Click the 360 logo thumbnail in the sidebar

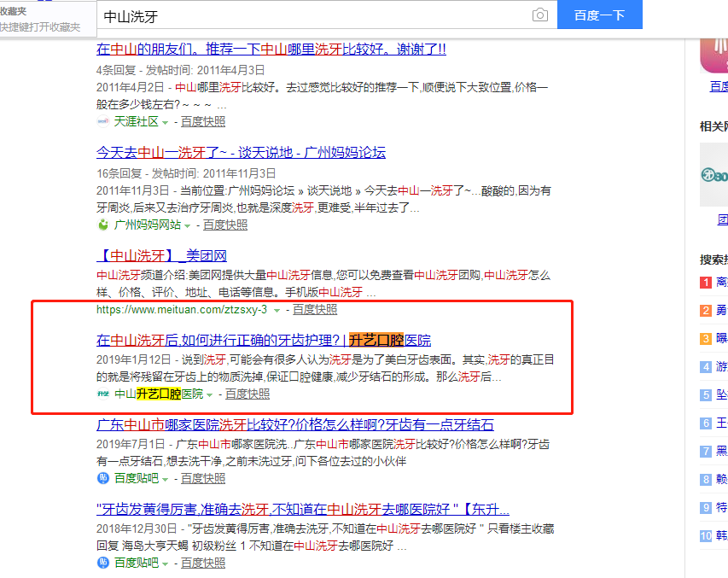point(714,175)
